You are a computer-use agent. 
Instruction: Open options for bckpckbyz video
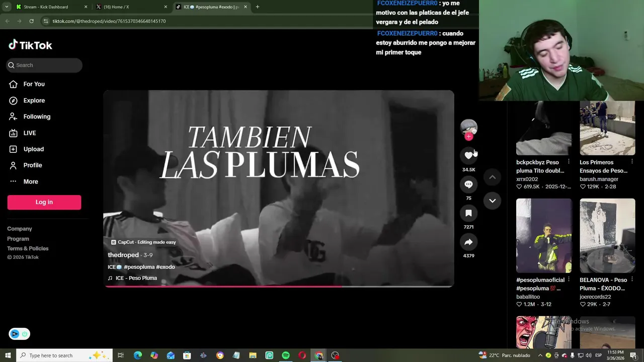pos(569,161)
